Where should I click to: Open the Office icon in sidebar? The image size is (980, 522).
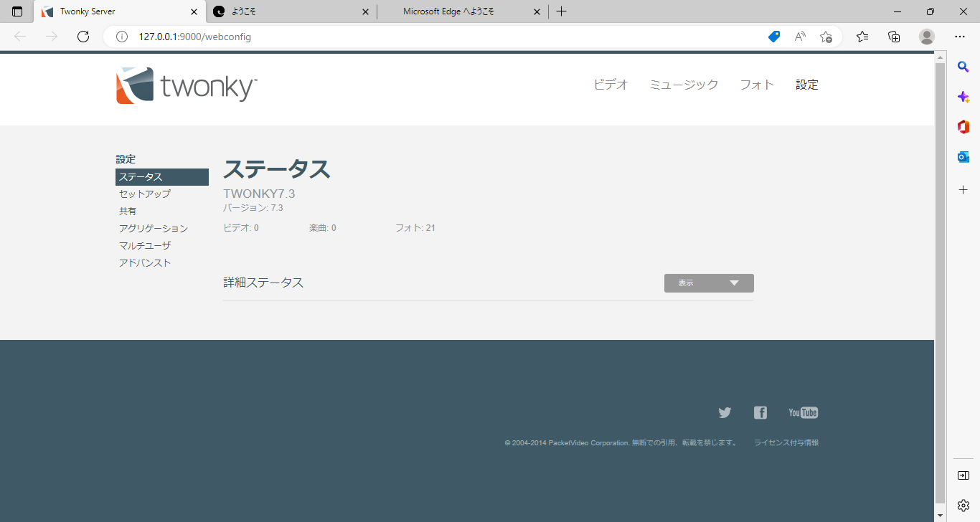click(x=963, y=127)
